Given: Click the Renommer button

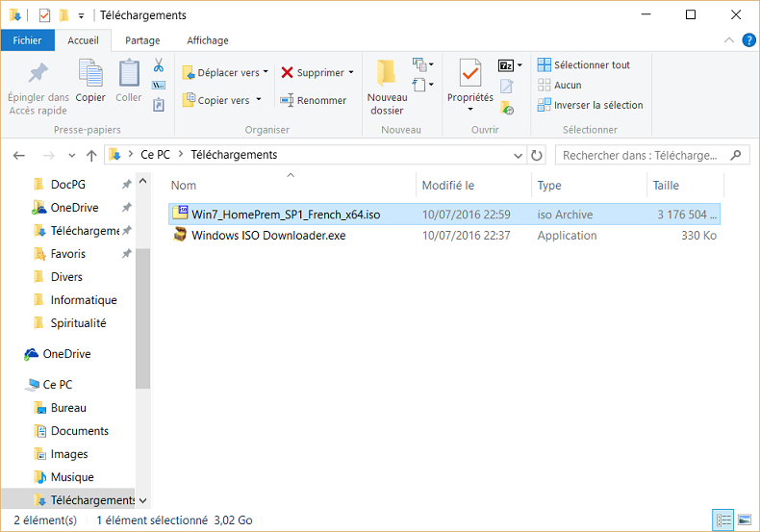Looking at the screenshot, I should pos(314,100).
